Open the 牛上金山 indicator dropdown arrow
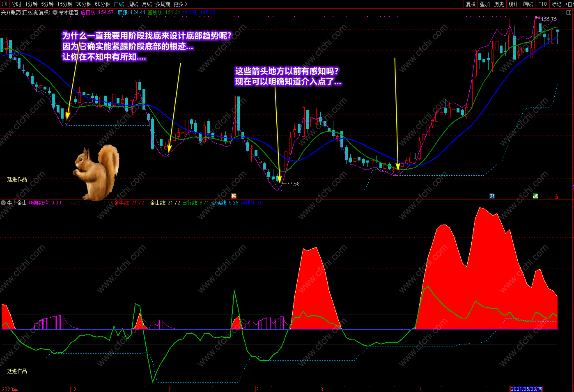This screenshot has height=392, width=574. 3,203
